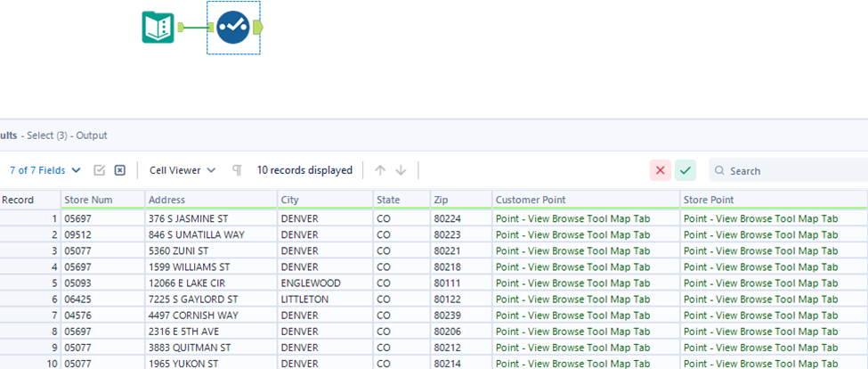This screenshot has width=868, height=369.
Task: Select Zip 80122 cell
Action: pos(462,299)
